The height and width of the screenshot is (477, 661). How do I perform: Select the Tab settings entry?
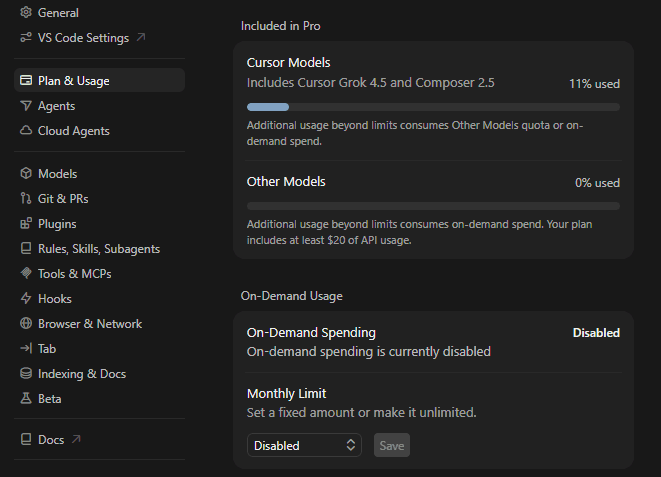coord(99,348)
